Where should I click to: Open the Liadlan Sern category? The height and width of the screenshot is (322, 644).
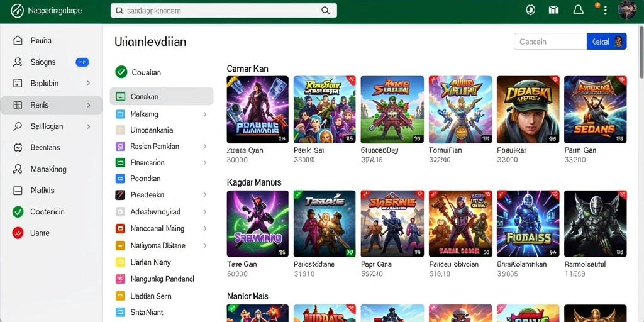pyautogui.click(x=151, y=296)
